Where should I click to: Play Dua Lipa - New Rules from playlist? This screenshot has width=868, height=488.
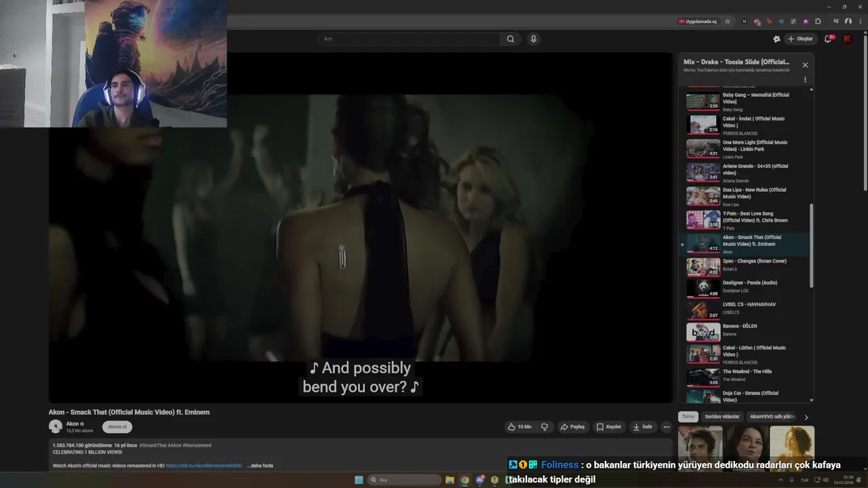pyautogui.click(x=745, y=196)
